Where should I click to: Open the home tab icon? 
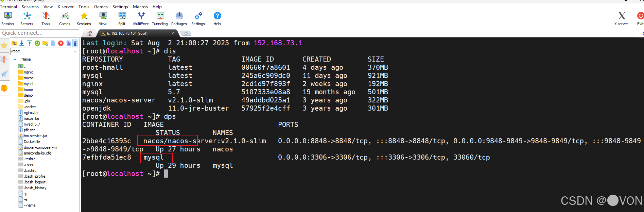pyautogui.click(x=90, y=33)
